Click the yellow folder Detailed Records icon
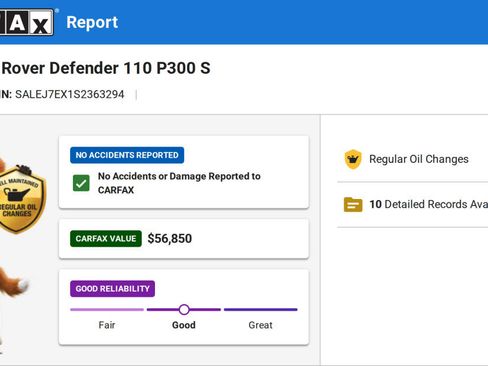Image resolution: width=488 pixels, height=366 pixels. pos(353,204)
